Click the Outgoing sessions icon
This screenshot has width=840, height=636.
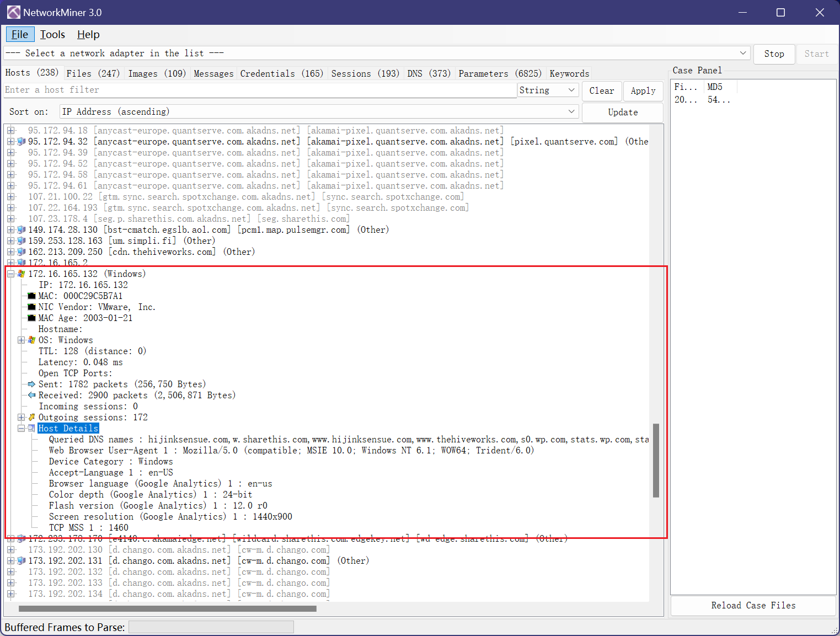31,417
